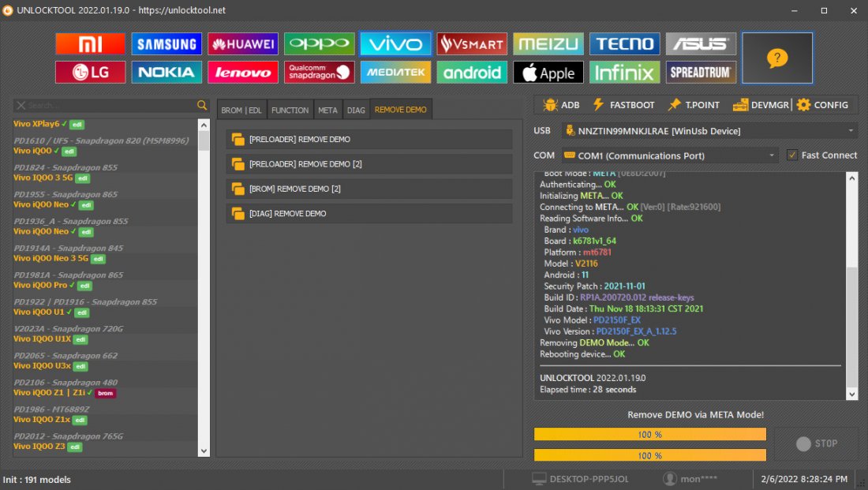
Task: Click the upper 100% progress bar
Action: coord(650,435)
